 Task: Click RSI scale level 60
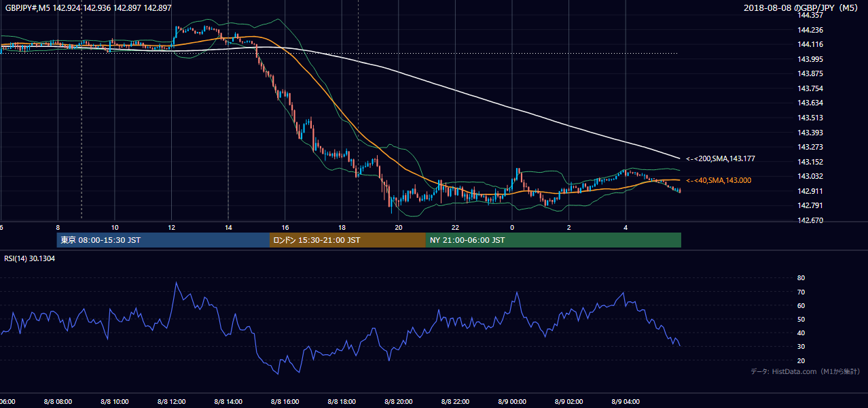click(801, 305)
